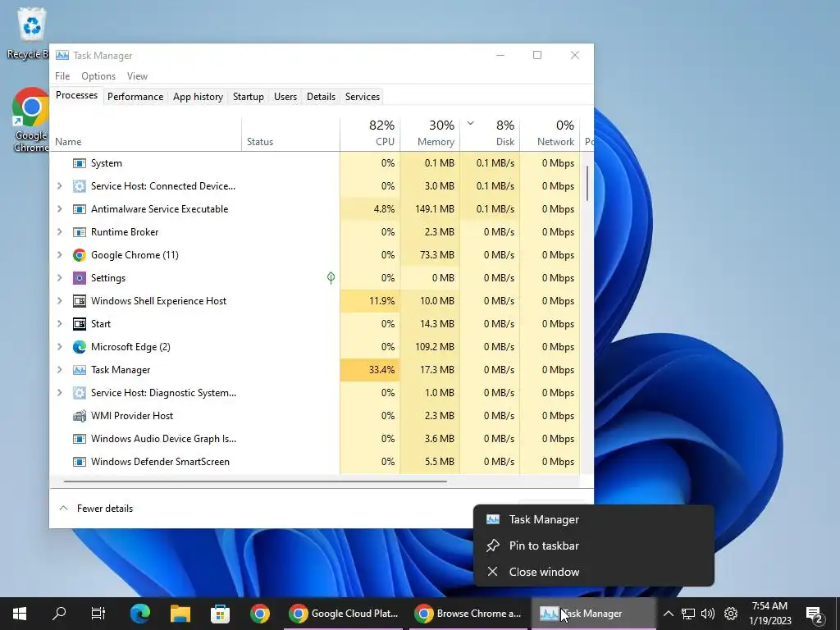Sort by the Disk column header

[491, 132]
